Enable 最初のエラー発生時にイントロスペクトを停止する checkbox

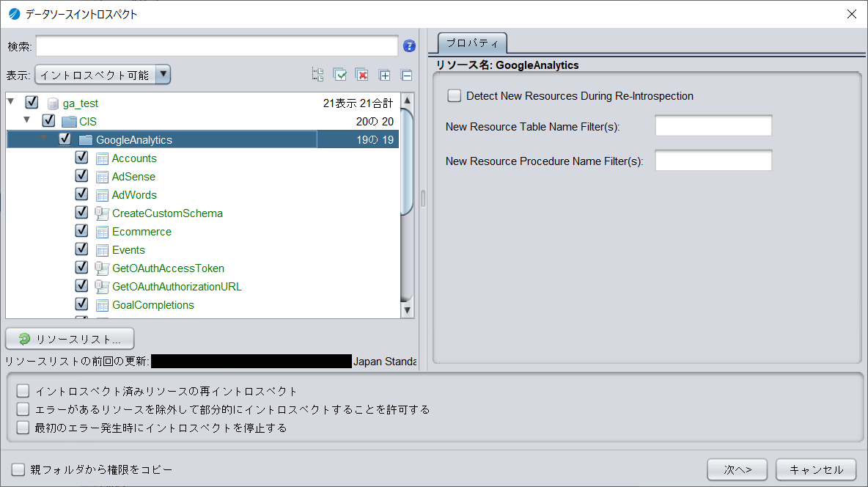[23, 428]
